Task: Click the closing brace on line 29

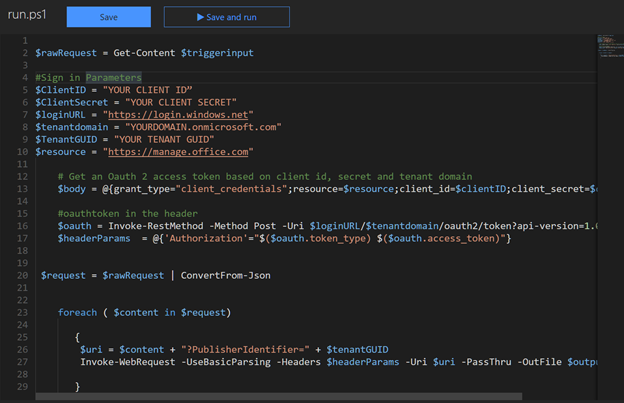Action: coord(77,386)
